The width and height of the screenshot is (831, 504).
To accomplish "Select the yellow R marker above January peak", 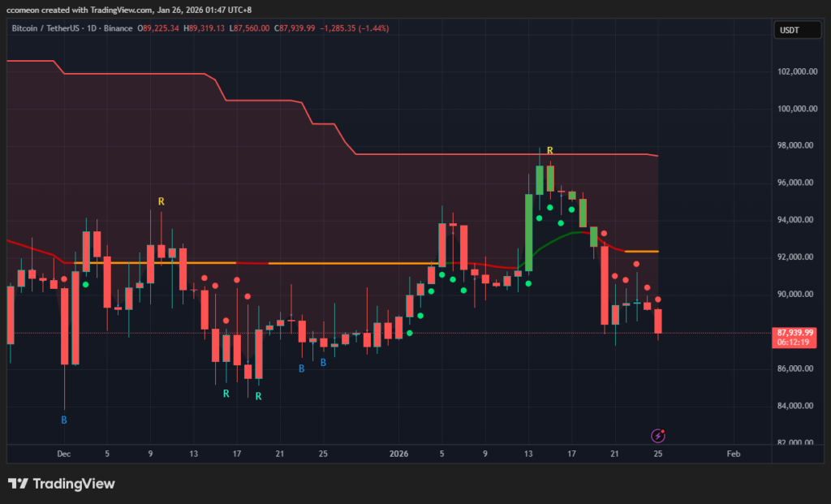I will tap(549, 151).
